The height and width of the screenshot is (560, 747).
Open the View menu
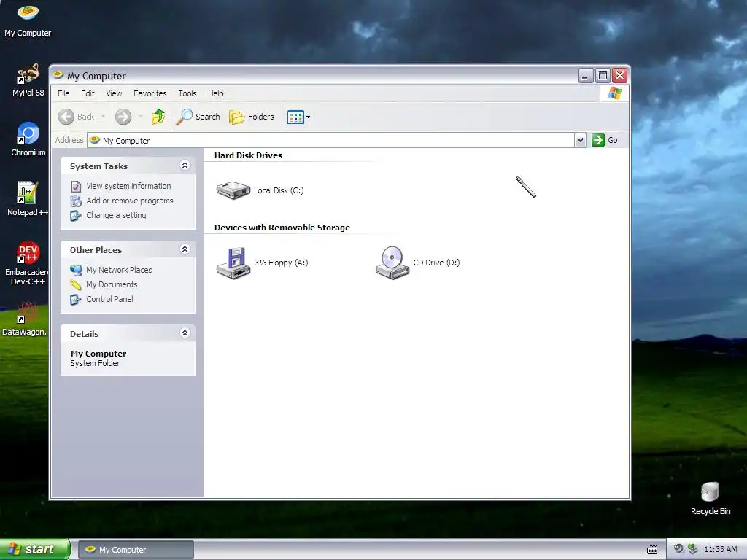114,93
